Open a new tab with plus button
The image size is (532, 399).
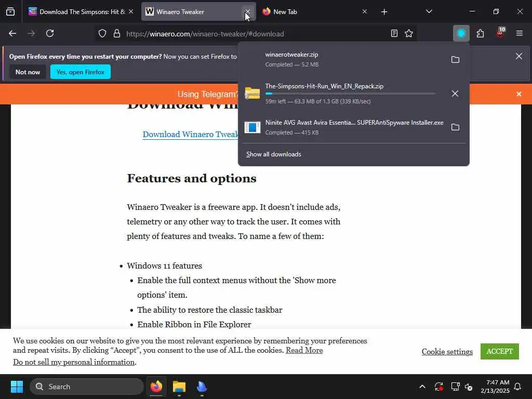384,12
